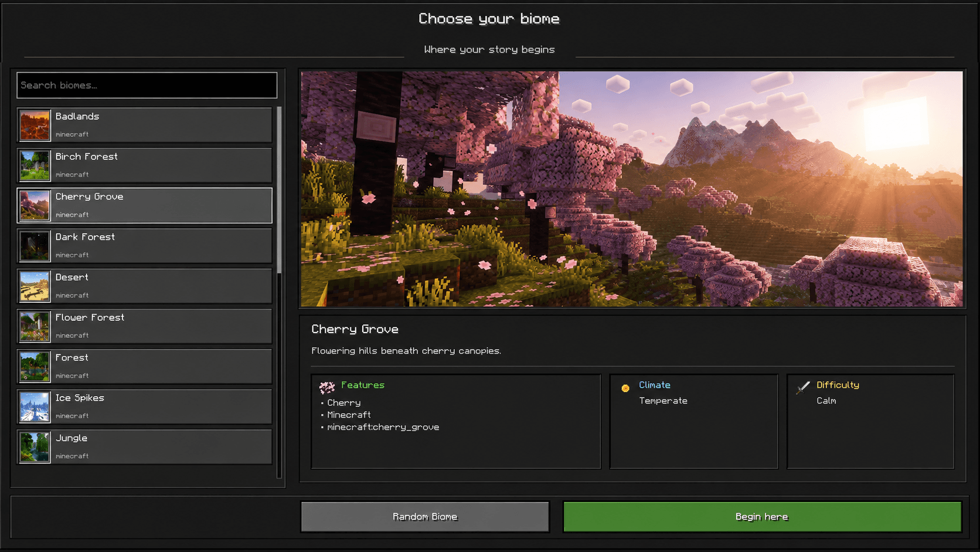Click the Forest biome thumbnail icon
This screenshot has width=980, height=552.
35,366
